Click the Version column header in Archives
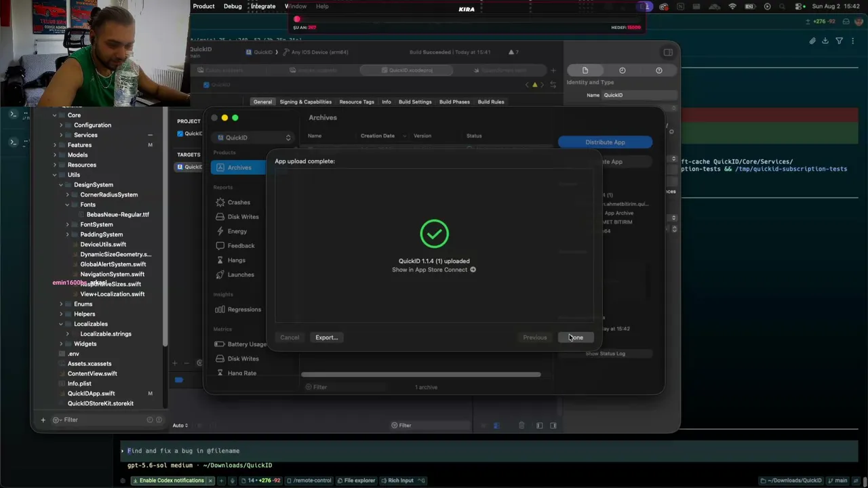 (422, 136)
